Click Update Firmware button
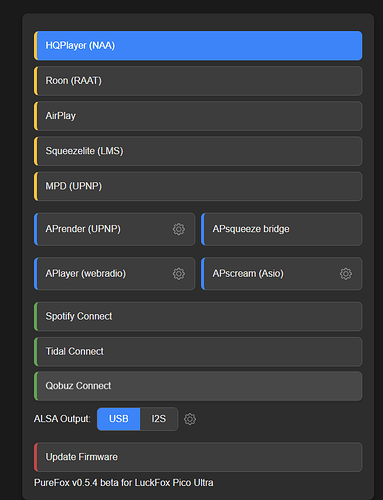This screenshot has width=383, height=500. click(x=198, y=457)
